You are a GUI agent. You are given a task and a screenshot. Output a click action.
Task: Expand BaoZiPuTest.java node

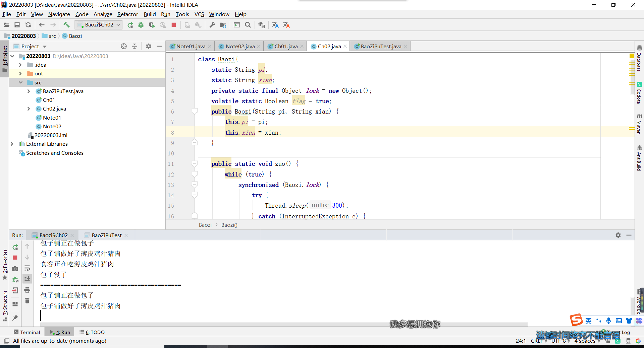tap(29, 91)
